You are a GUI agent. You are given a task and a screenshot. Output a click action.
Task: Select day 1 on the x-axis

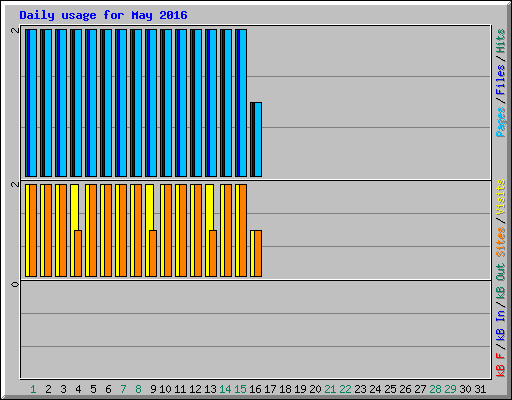[x=33, y=389]
